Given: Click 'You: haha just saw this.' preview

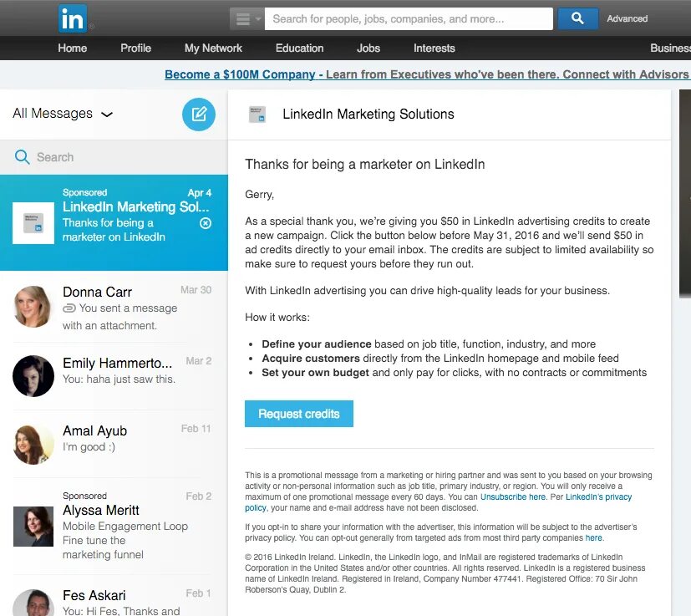Looking at the screenshot, I should point(119,379).
